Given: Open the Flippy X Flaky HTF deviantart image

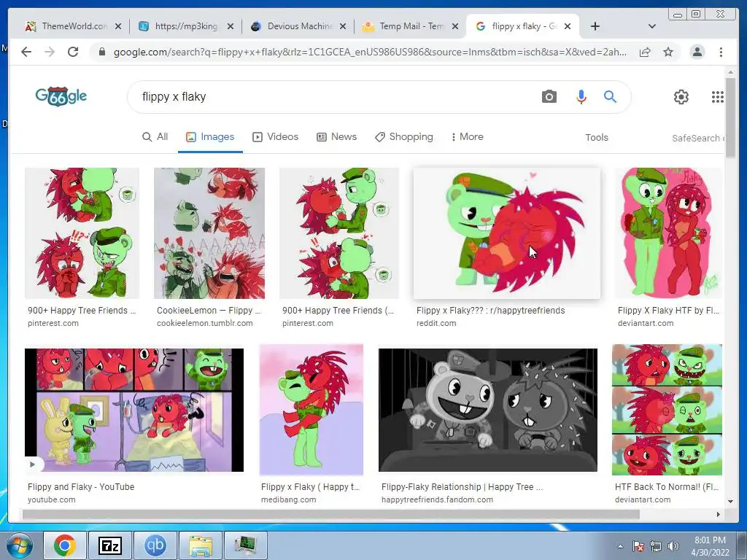Looking at the screenshot, I should (x=668, y=233).
